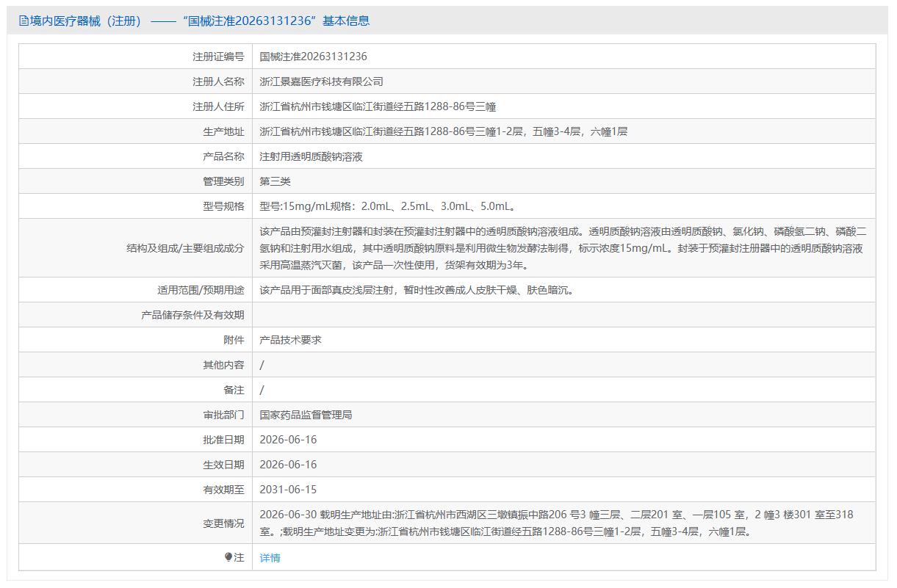Image resolution: width=897 pixels, height=588 pixels.
Task: Click the 生产地址 row label
Action: [x=223, y=131]
